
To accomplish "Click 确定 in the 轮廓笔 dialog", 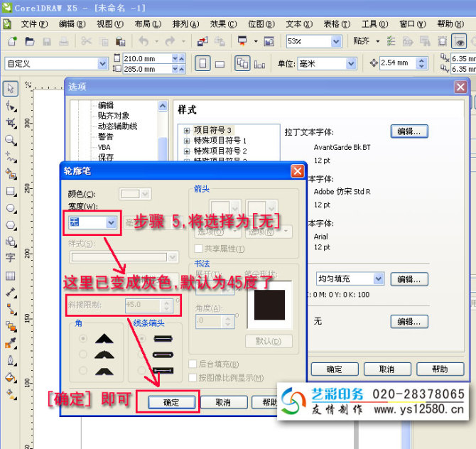I will [171, 402].
